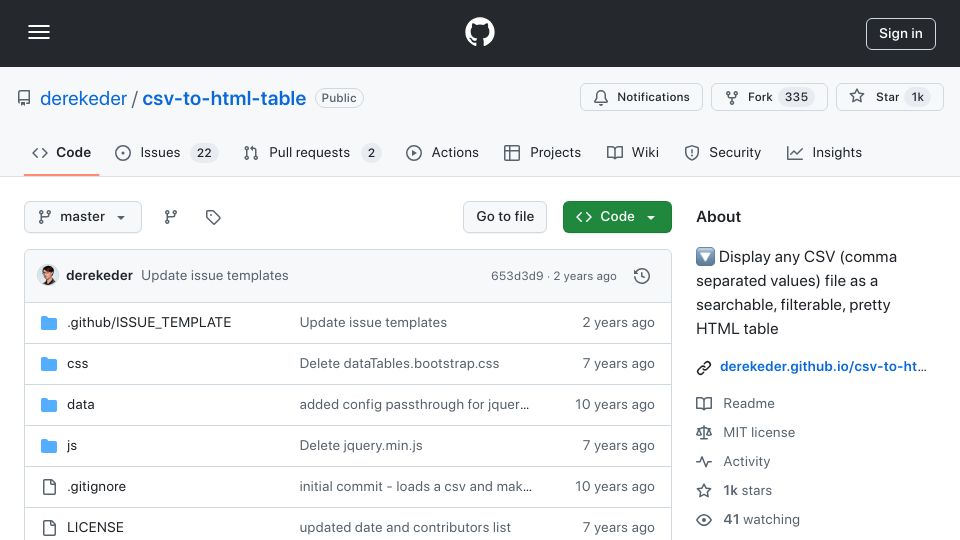Go to the Actions tab
The width and height of the screenshot is (960, 540).
point(442,152)
